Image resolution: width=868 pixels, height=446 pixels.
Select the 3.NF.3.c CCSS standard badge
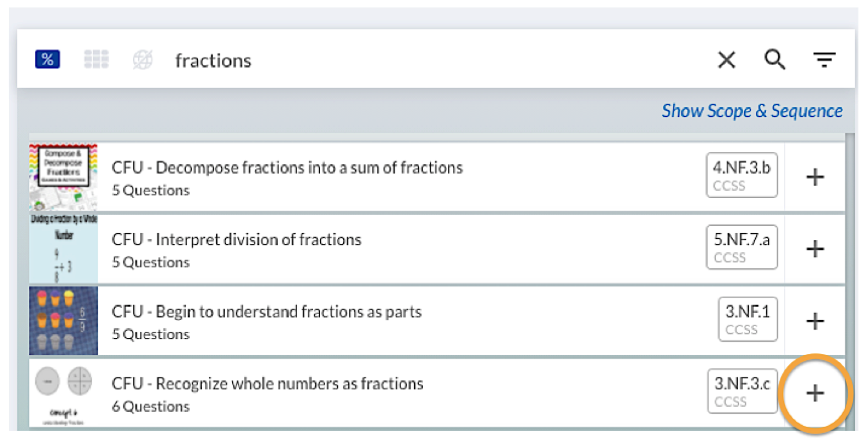742,392
